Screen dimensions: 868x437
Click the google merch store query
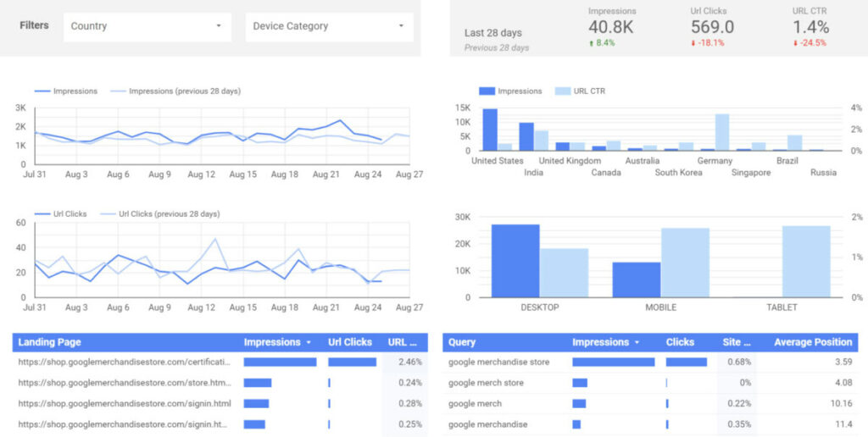(x=486, y=383)
